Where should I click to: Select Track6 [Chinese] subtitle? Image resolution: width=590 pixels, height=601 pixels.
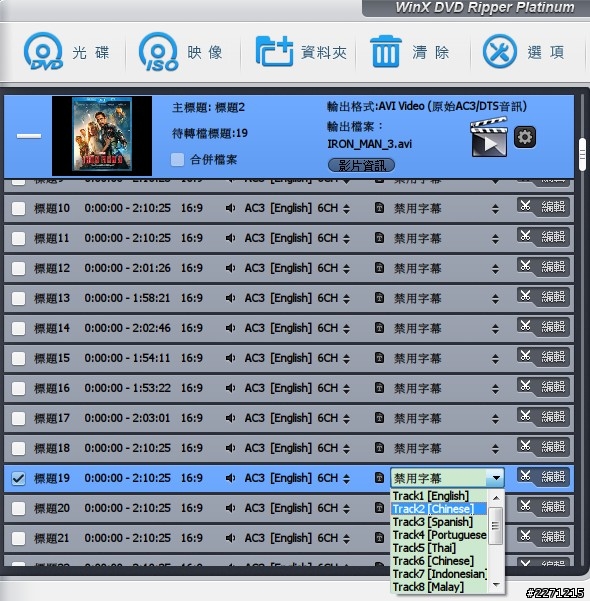[439, 561]
